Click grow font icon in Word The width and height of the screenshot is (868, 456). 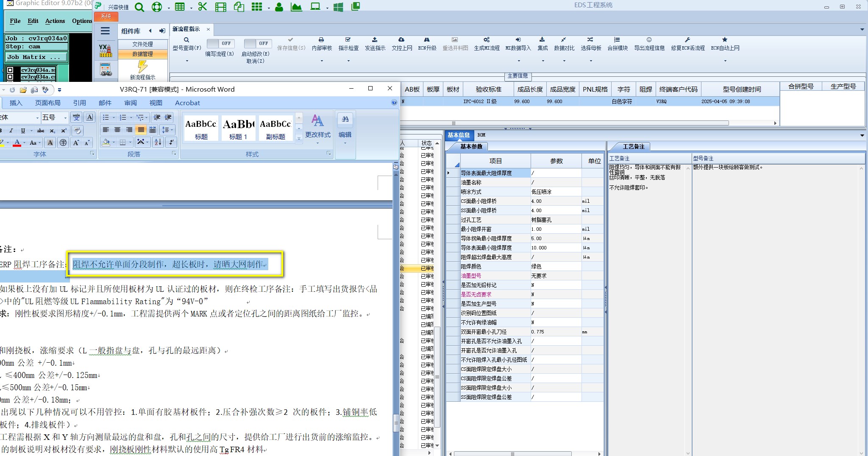[x=76, y=143]
